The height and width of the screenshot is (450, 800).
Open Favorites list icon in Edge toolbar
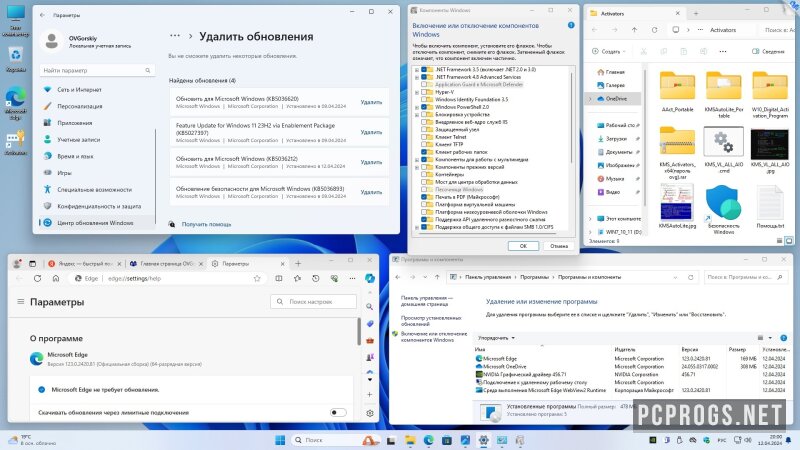[297, 279]
